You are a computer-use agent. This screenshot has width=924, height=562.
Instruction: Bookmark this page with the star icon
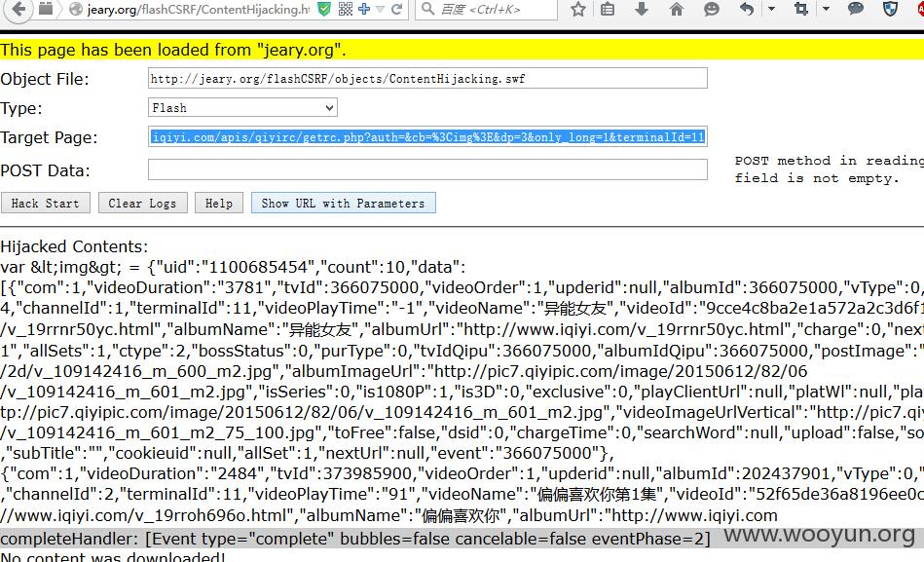coord(578,9)
